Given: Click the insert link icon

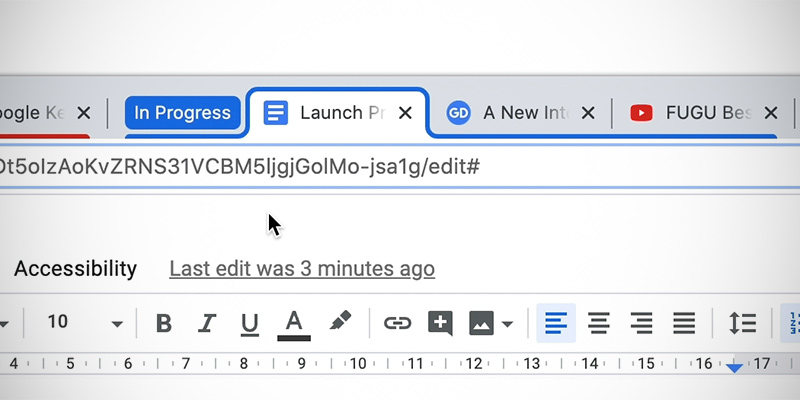Looking at the screenshot, I should coord(397,323).
